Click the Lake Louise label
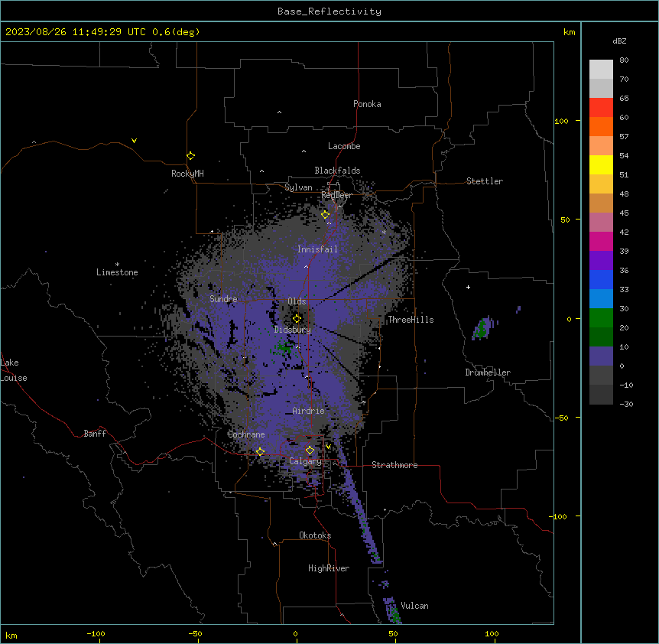The image size is (659, 644). coord(14,370)
